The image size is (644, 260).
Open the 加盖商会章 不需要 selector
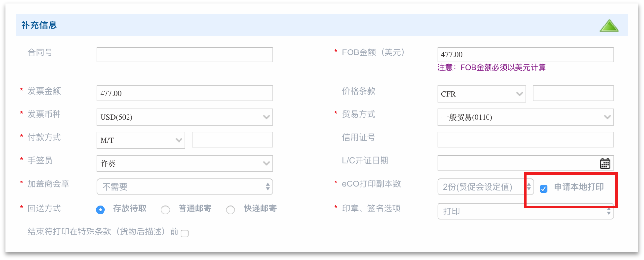pyautogui.click(x=184, y=187)
